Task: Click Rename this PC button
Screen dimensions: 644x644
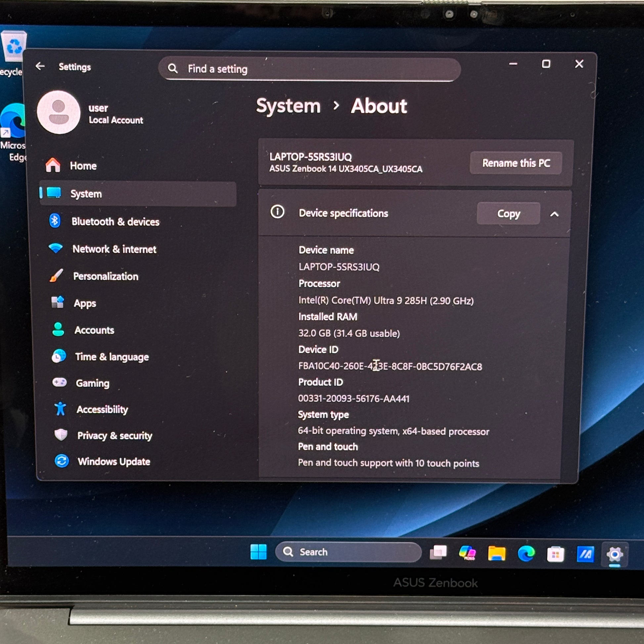Action: [x=516, y=163]
